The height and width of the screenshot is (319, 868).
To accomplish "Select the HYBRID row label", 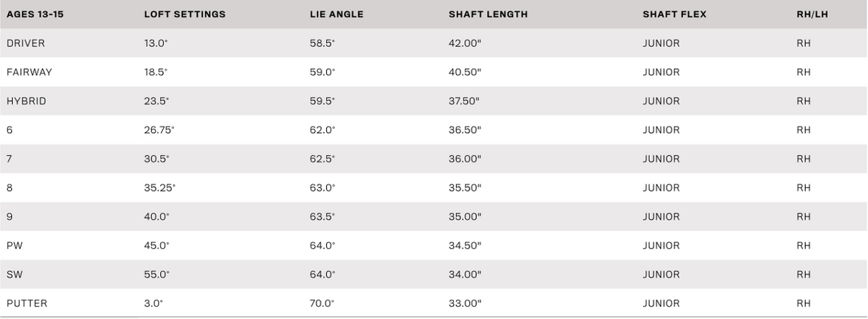I will [26, 102].
